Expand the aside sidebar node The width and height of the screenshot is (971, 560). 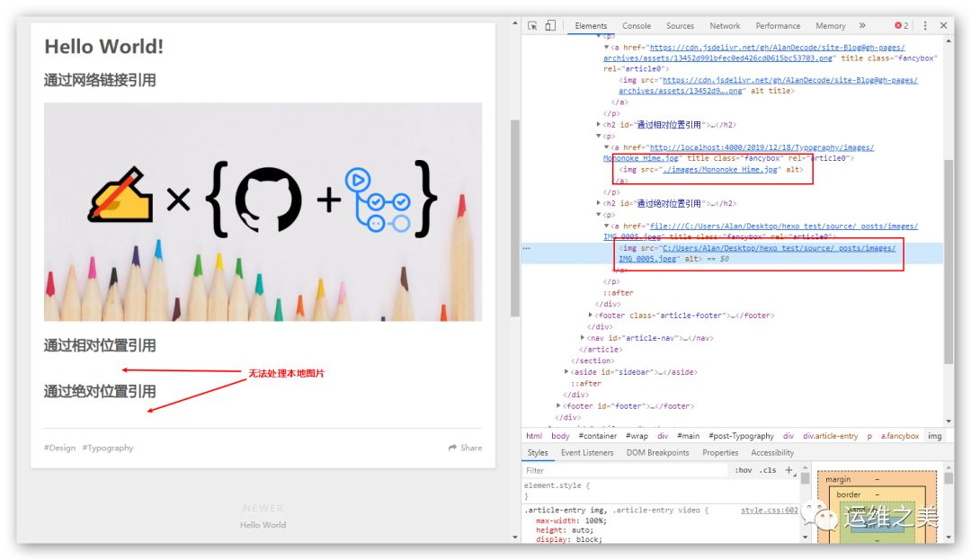coord(566,372)
